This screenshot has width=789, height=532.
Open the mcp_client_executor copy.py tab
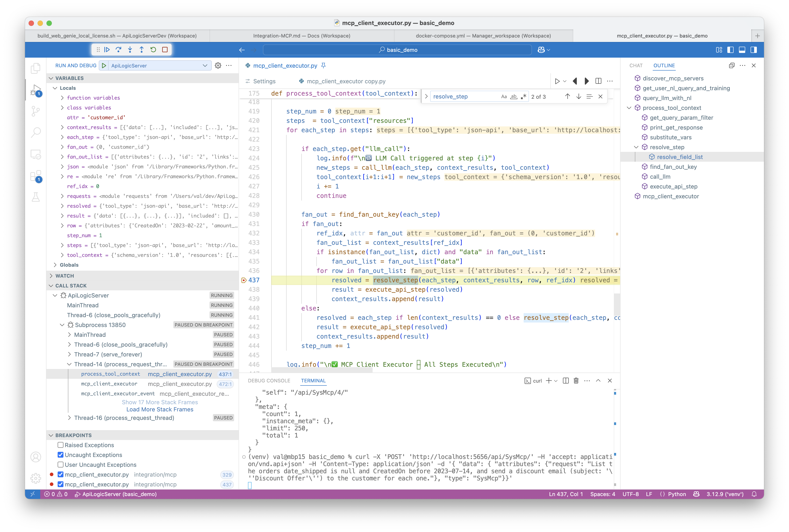[x=342, y=81]
